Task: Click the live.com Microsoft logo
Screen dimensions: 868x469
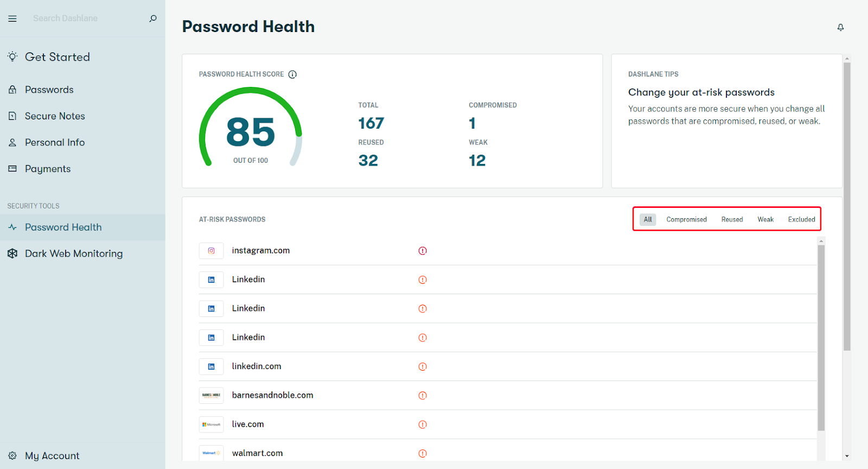Action: click(x=212, y=424)
